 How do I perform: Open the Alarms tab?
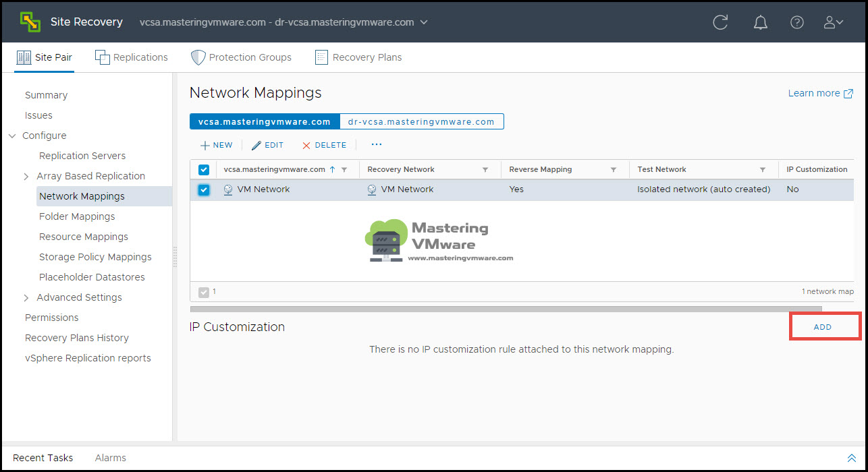coord(111,458)
